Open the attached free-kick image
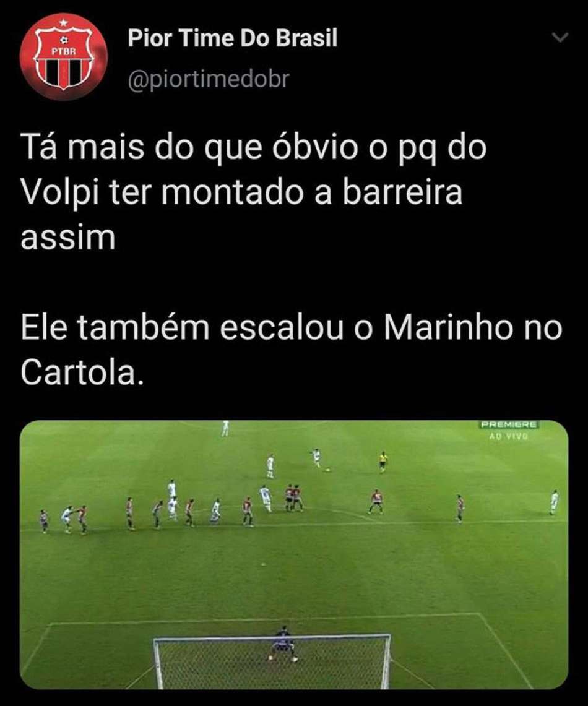588x706 pixels. coord(294,554)
